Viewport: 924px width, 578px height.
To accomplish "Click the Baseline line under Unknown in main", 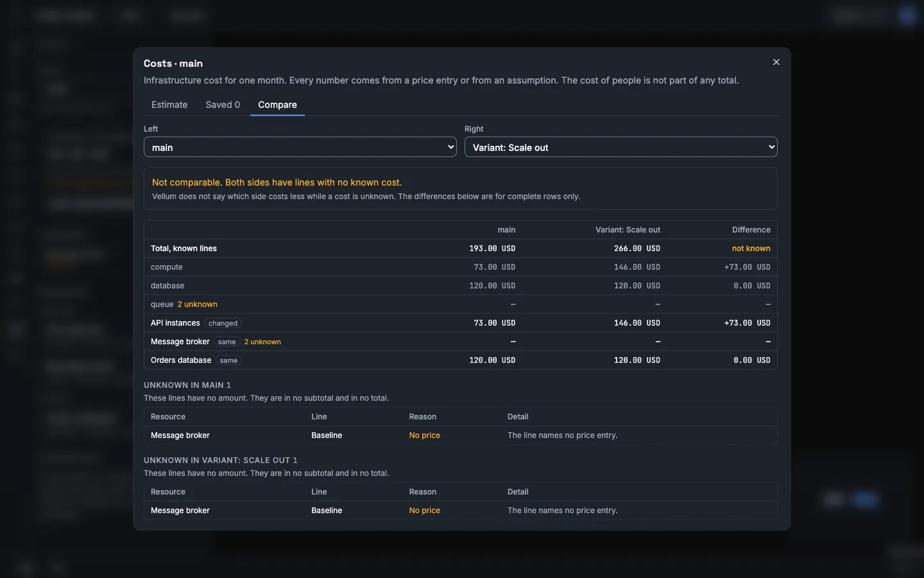I will 327,435.
